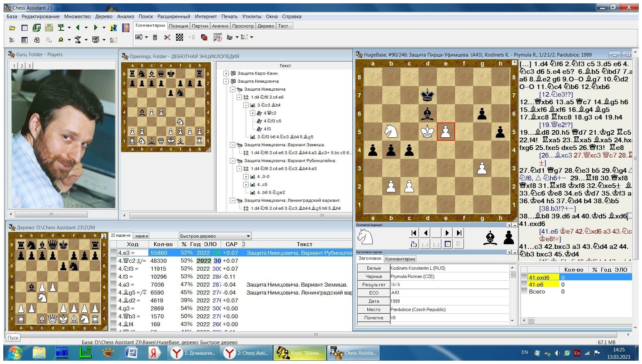Click the calculator icon in comments toolbar
The width and height of the screenshot is (642, 364).
coord(155,37)
